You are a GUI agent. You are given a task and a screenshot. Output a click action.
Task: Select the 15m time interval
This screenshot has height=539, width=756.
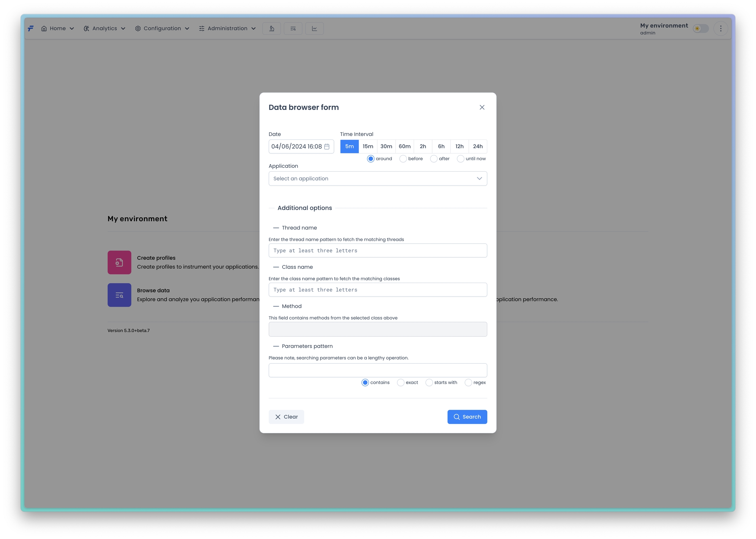[x=367, y=146]
